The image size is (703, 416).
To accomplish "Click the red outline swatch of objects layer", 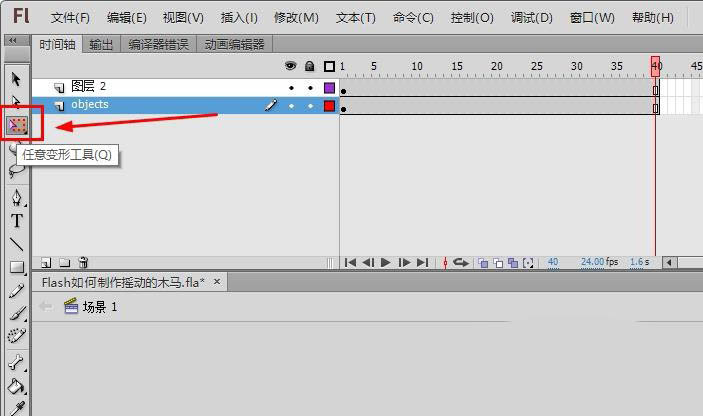I will pyautogui.click(x=329, y=106).
